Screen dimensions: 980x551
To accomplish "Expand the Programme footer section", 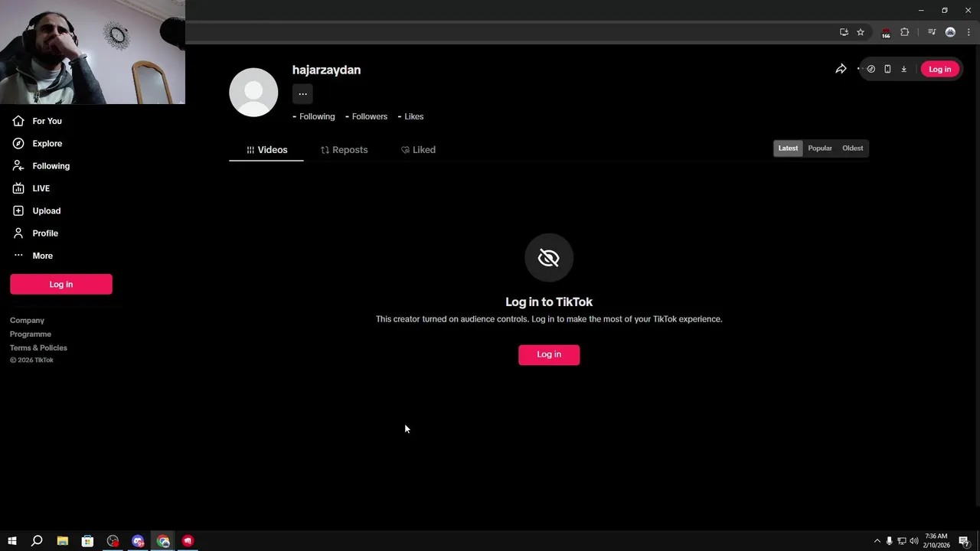I will click(31, 334).
